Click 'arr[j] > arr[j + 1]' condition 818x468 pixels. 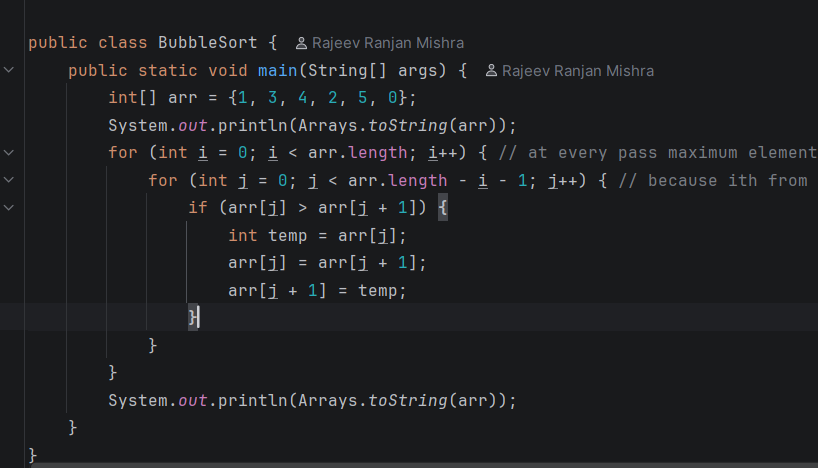click(x=322, y=208)
